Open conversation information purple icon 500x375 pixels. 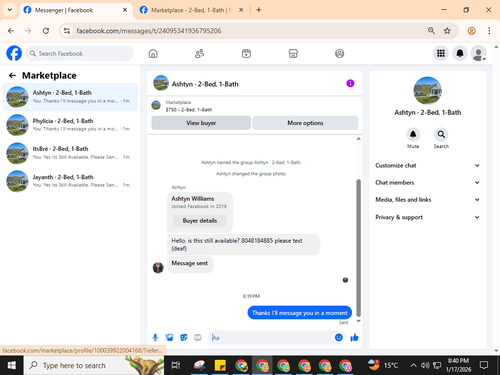(x=350, y=83)
